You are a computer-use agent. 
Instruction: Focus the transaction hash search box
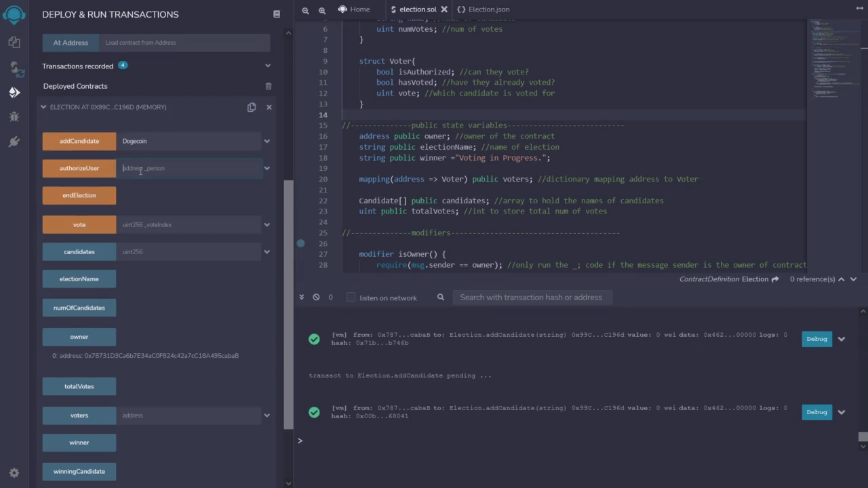pyautogui.click(x=532, y=298)
